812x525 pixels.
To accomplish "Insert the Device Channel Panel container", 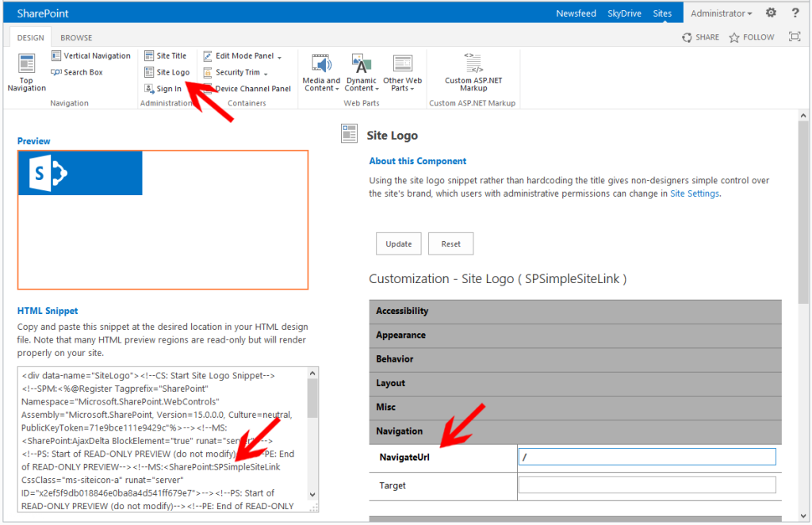I will (247, 89).
